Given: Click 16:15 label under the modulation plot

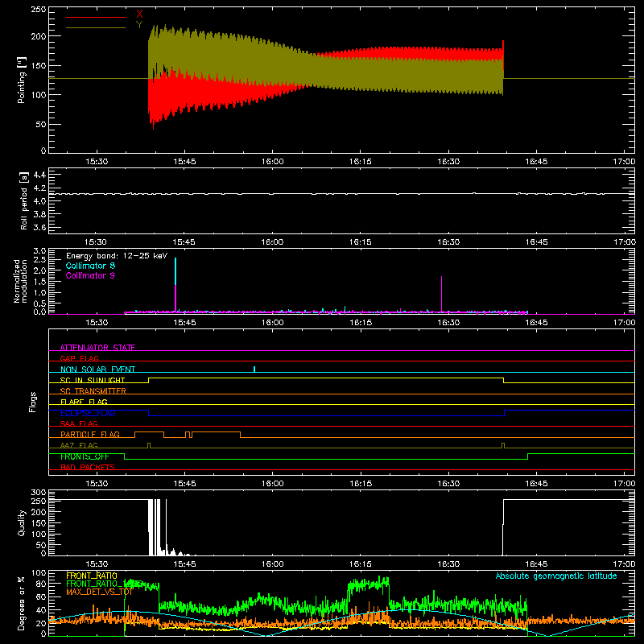Looking at the screenshot, I should [360, 323].
